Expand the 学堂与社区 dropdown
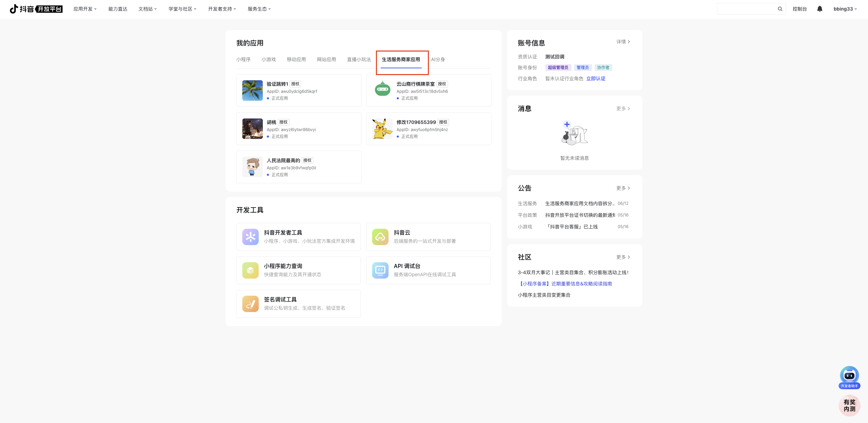This screenshot has width=868, height=423. click(182, 9)
